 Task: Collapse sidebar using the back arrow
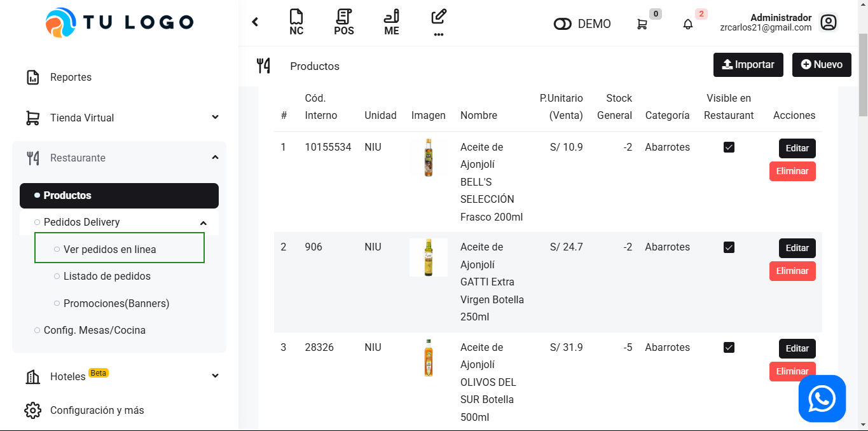(255, 22)
